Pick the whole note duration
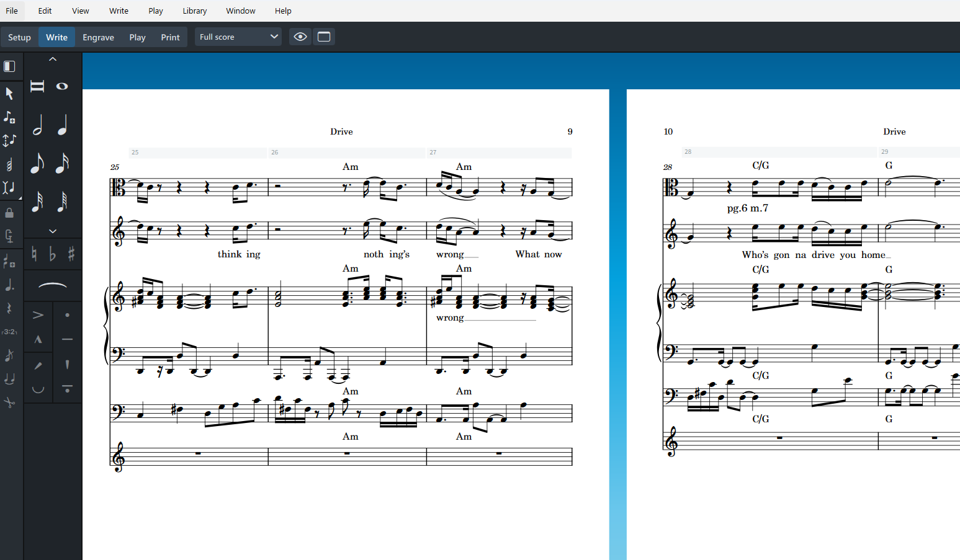Image resolution: width=960 pixels, height=560 pixels. tap(62, 86)
